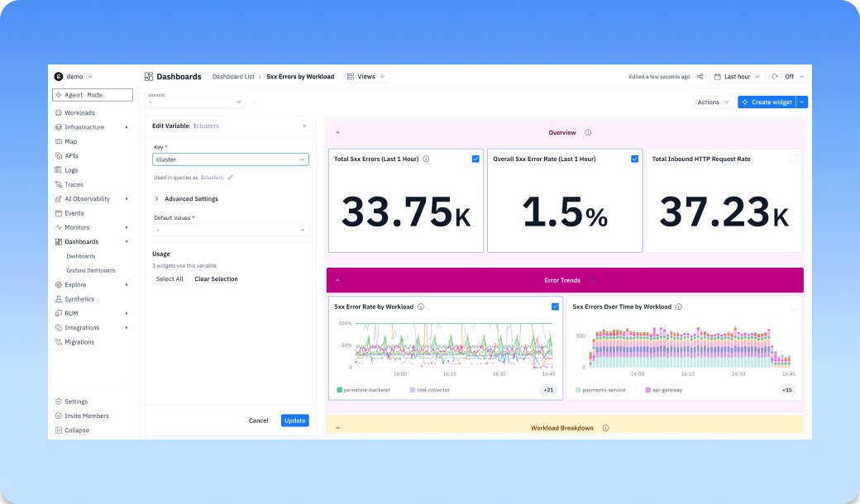
Task: Click the +21 legend overflow badge
Action: pos(548,390)
